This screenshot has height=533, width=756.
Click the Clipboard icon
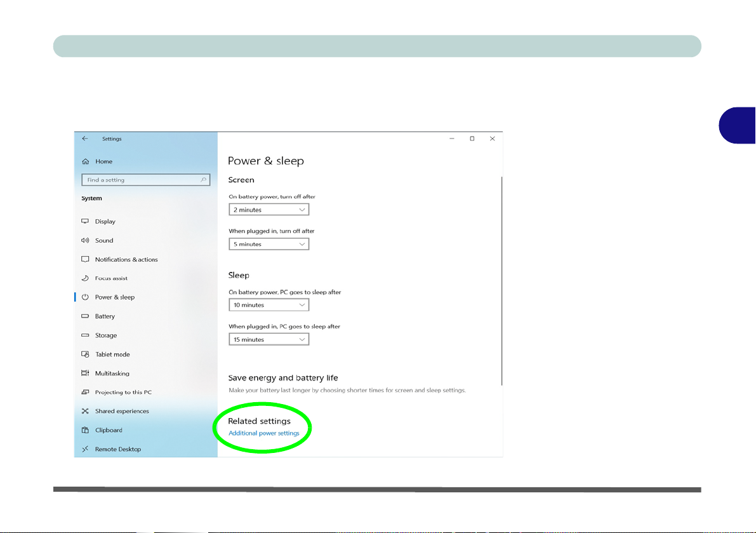85,430
